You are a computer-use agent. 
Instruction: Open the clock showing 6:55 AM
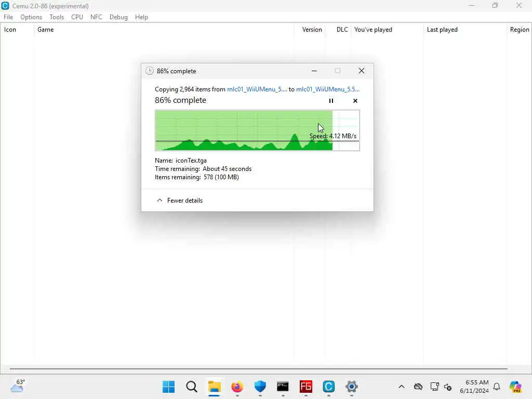(x=474, y=387)
